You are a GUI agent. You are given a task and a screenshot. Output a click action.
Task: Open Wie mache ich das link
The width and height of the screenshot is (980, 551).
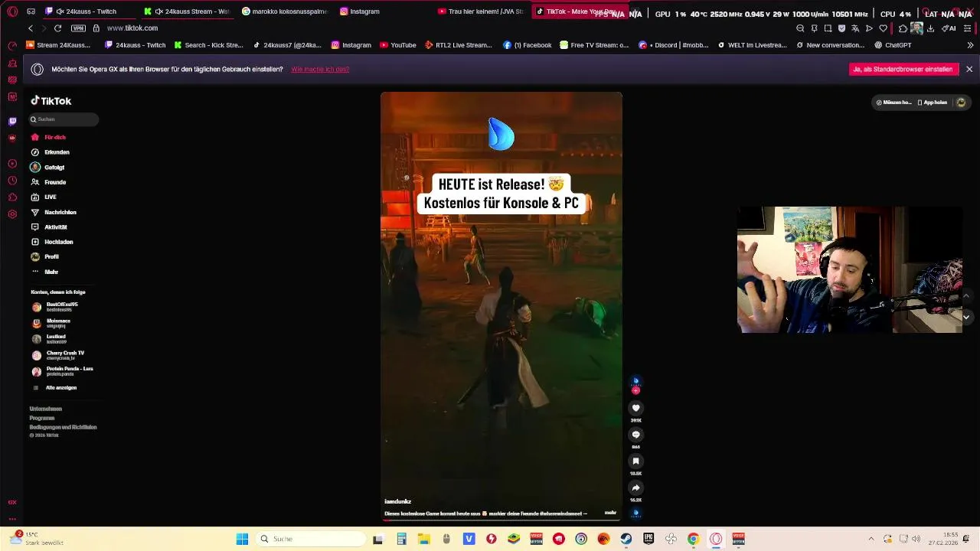point(320,69)
